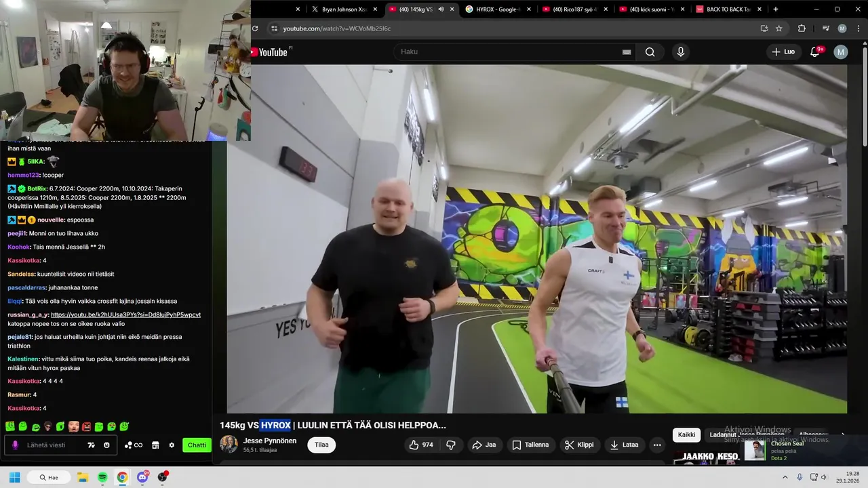Viewport: 868px width, 488px height.
Task: Save video with Tallenna button
Action: [530, 445]
